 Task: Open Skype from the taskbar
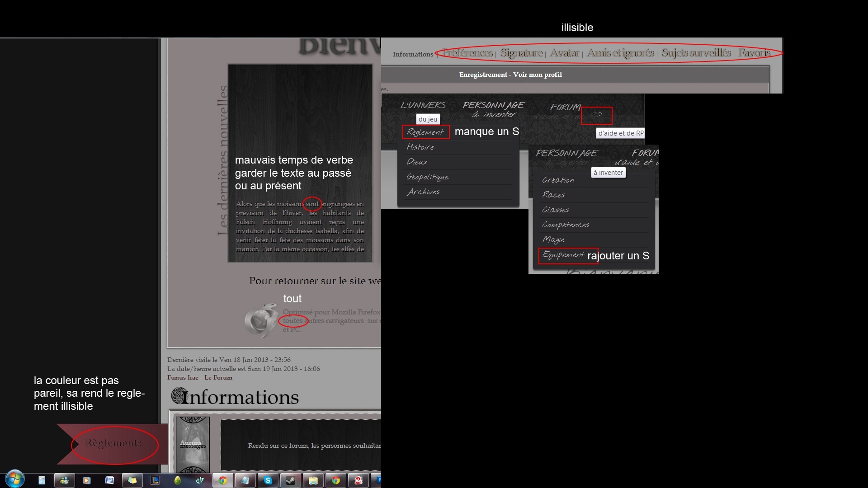(268, 480)
